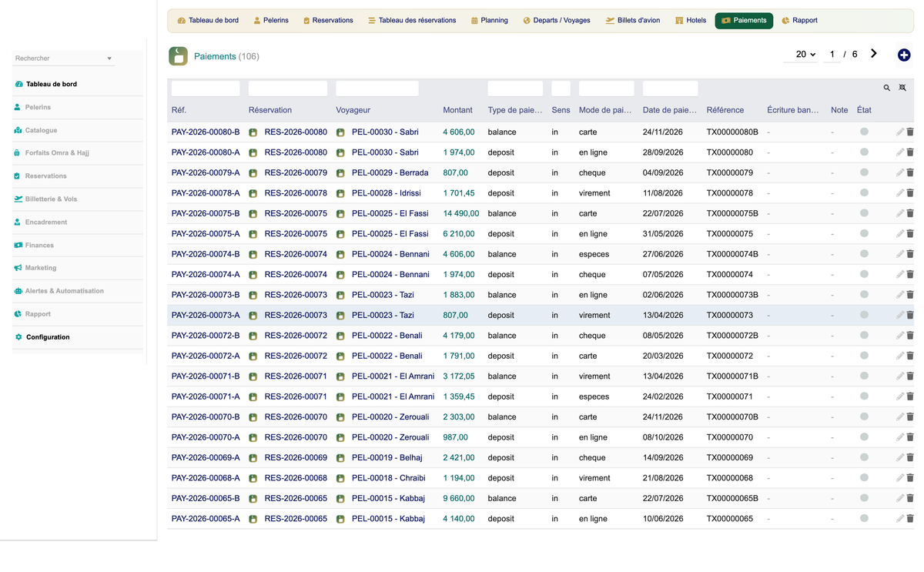Edit payment PAY-2026-00080-B with pencil icon
The image size is (924, 572).
(x=900, y=132)
